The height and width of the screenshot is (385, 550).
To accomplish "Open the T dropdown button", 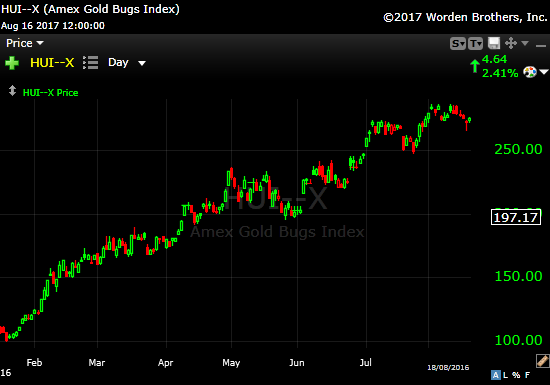I will tap(475, 44).
